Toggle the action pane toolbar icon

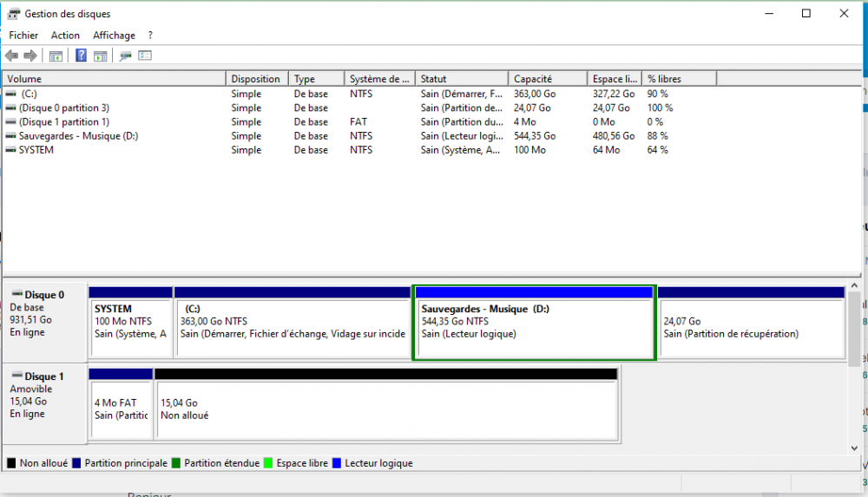click(101, 56)
